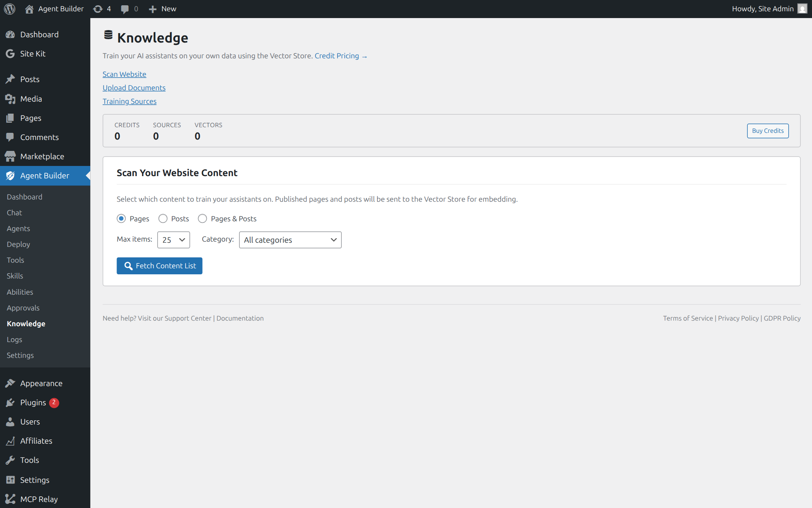Select the Pages radio button
Image resolution: width=812 pixels, height=508 pixels.
point(121,219)
